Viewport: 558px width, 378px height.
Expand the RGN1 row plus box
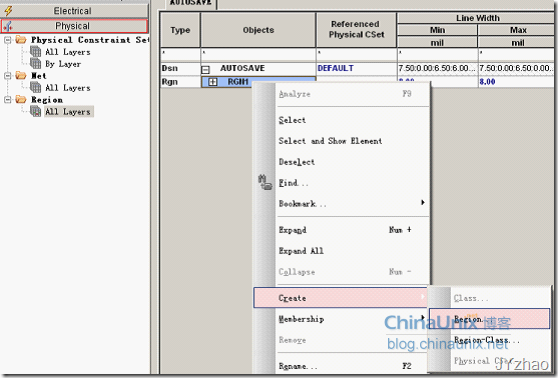point(212,82)
